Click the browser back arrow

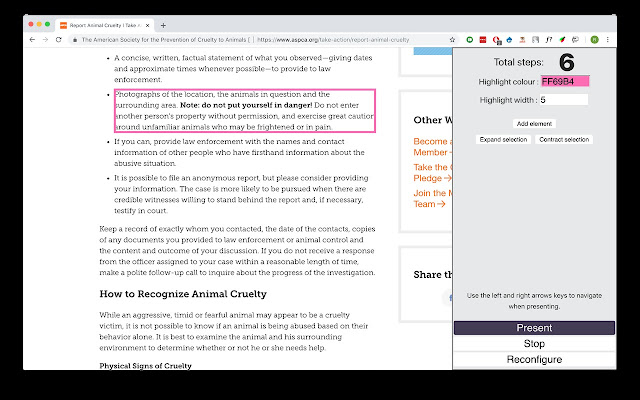pyautogui.click(x=32, y=40)
